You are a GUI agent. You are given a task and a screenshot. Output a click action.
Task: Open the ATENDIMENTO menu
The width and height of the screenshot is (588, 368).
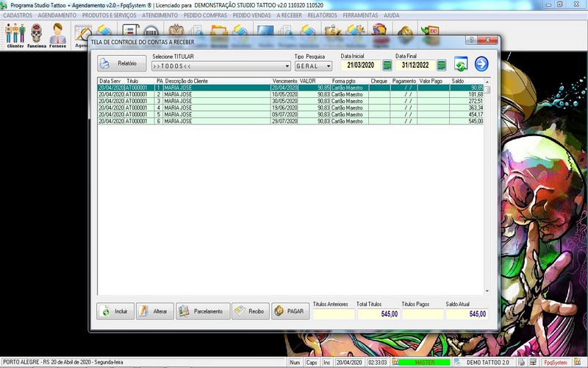coord(159,15)
